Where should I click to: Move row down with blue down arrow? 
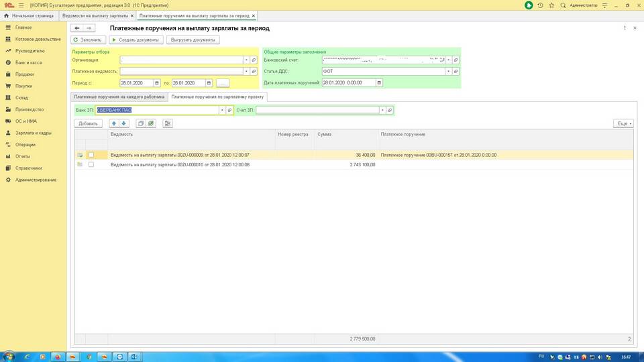click(123, 123)
